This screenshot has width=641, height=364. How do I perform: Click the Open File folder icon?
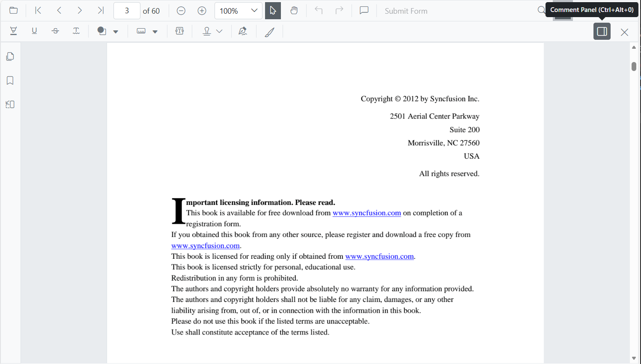(14, 11)
